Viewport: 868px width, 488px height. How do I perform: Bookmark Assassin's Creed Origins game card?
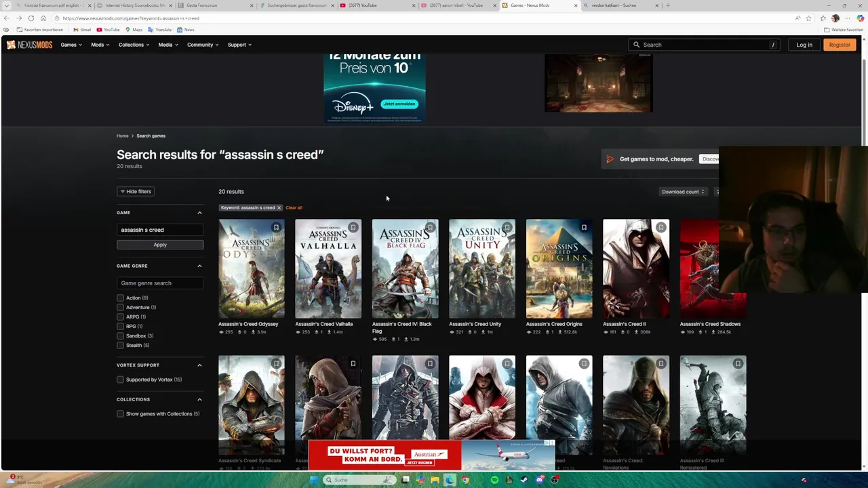pos(584,228)
